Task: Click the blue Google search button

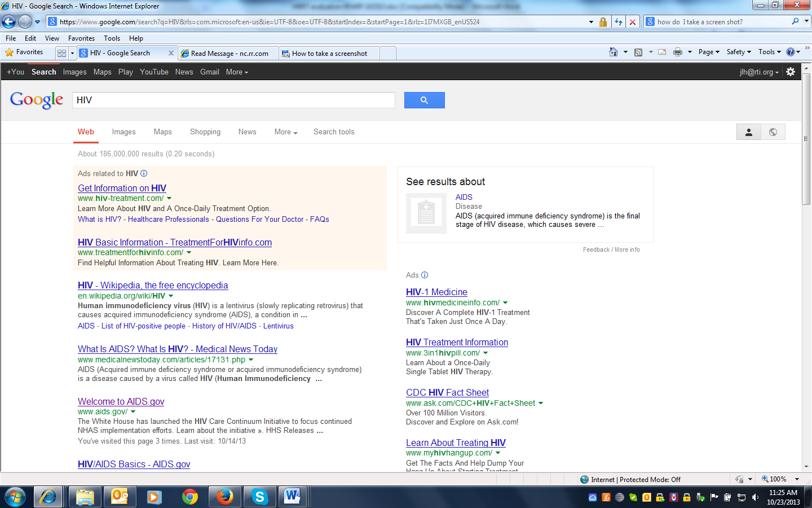Action: [425, 100]
